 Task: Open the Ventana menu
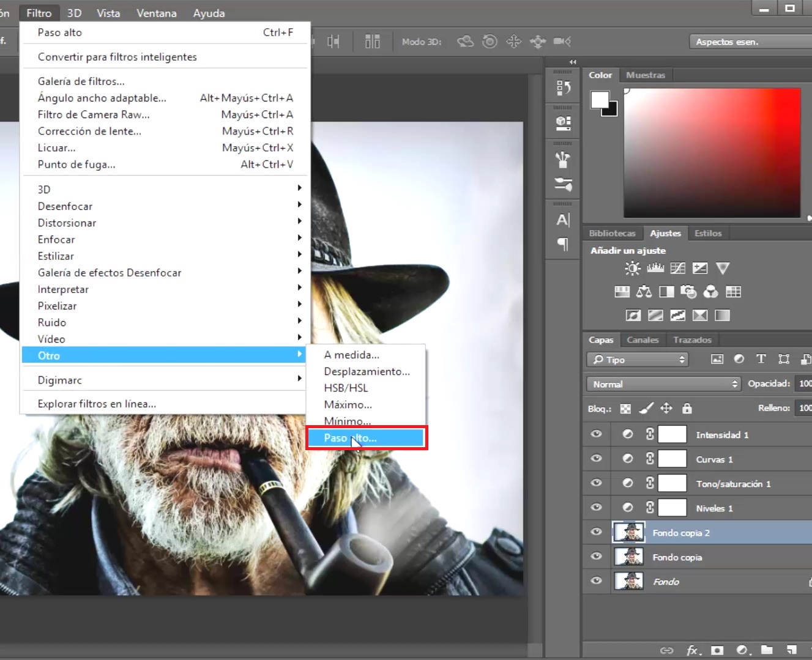point(157,13)
